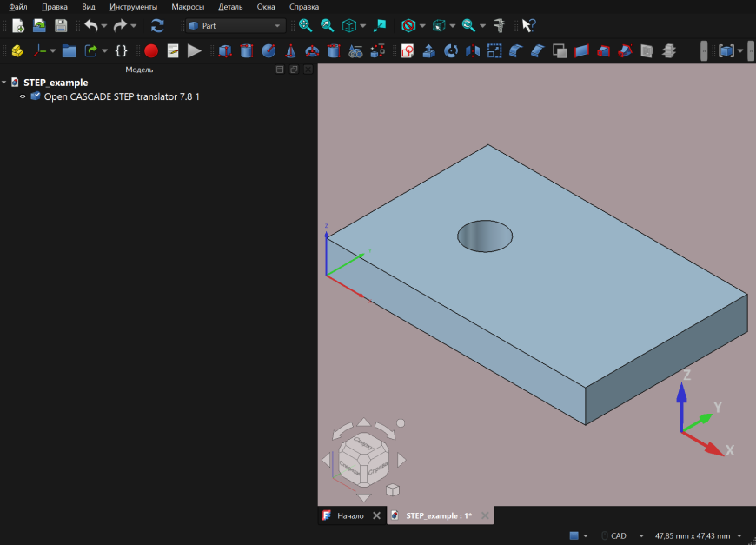Open the Undo history dropdown arrow

point(104,25)
